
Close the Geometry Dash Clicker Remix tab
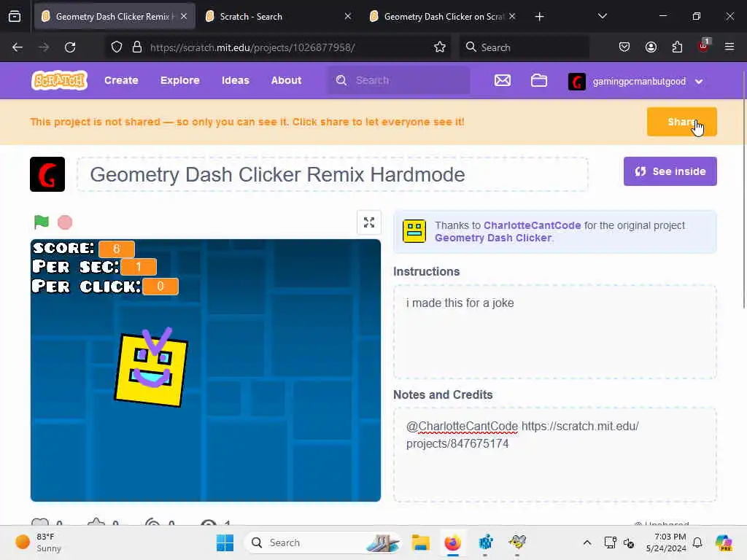pos(184,16)
